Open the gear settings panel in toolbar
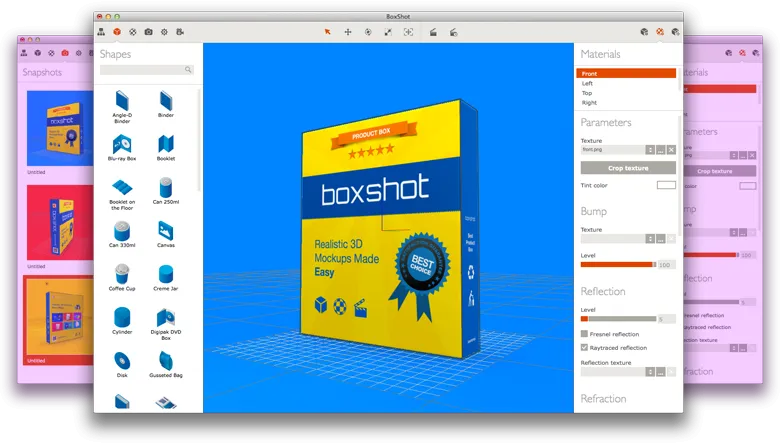The width and height of the screenshot is (780, 445). pos(164,32)
